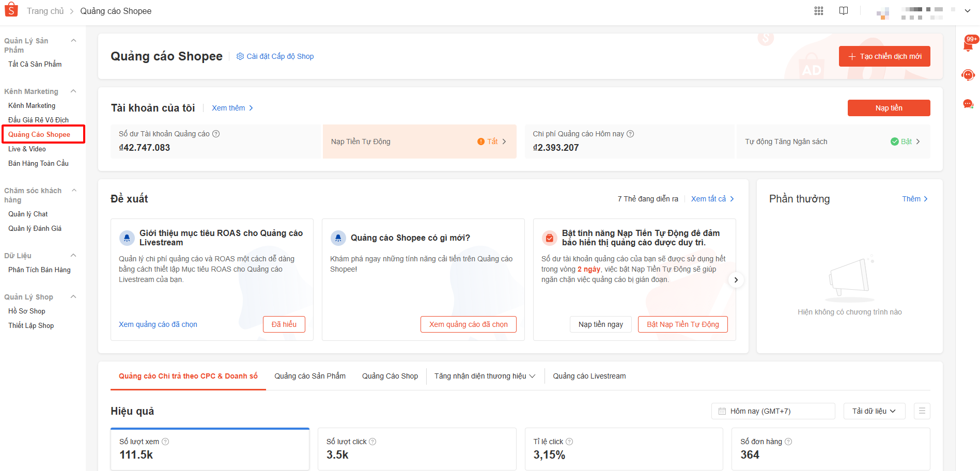This screenshot has height=471, width=980.
Task: Open the help book icon in header
Action: (x=844, y=11)
